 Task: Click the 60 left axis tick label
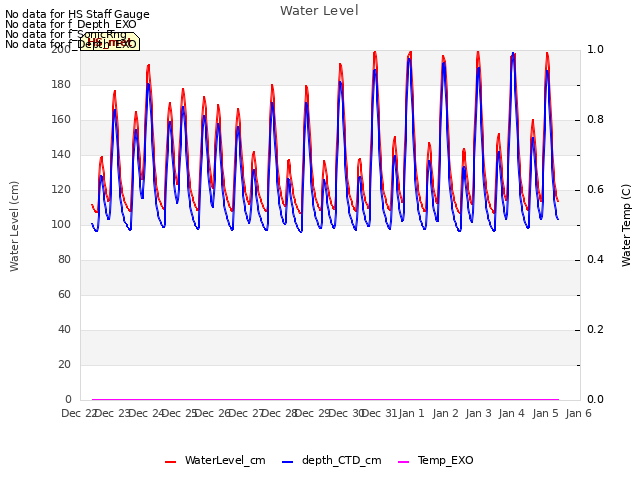64,294
